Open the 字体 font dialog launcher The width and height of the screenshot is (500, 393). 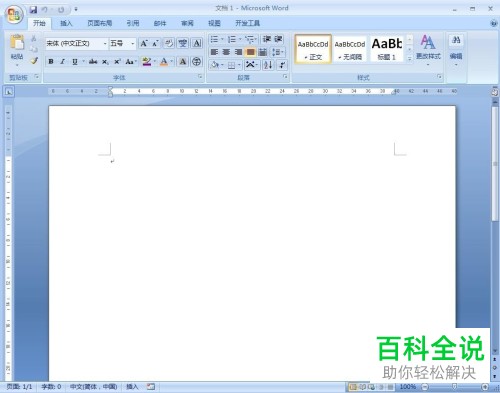[200, 77]
